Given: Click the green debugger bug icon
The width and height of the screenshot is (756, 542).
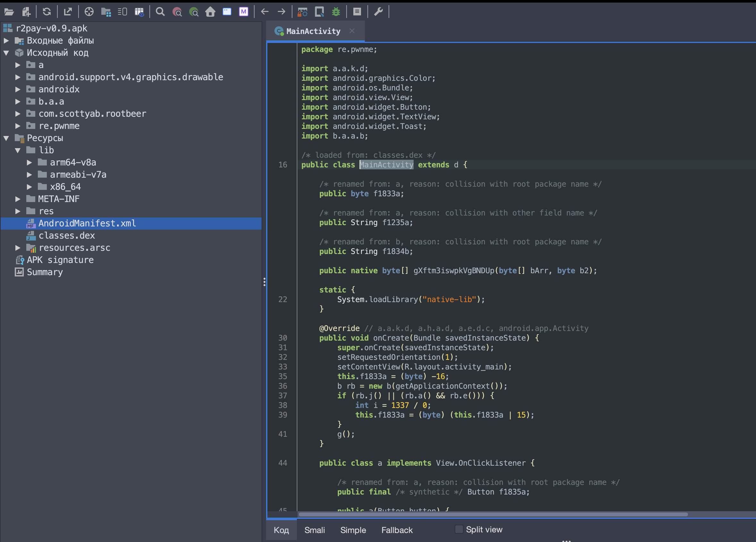Looking at the screenshot, I should [x=336, y=12].
